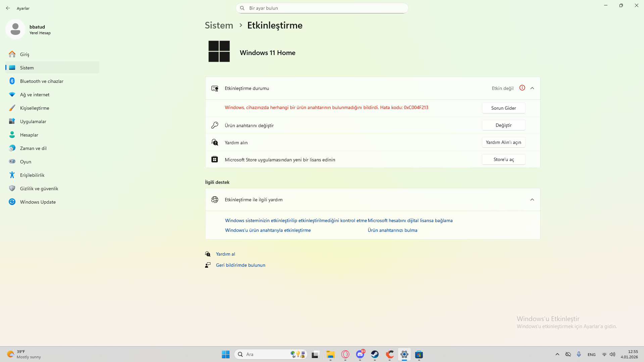Image resolution: width=644 pixels, height=362 pixels.
Task: Launch File Explorer from the taskbar
Action: pos(331,354)
